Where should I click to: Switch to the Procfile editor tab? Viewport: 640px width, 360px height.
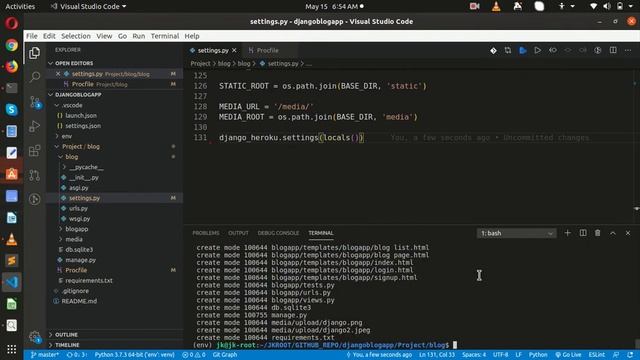[268, 50]
